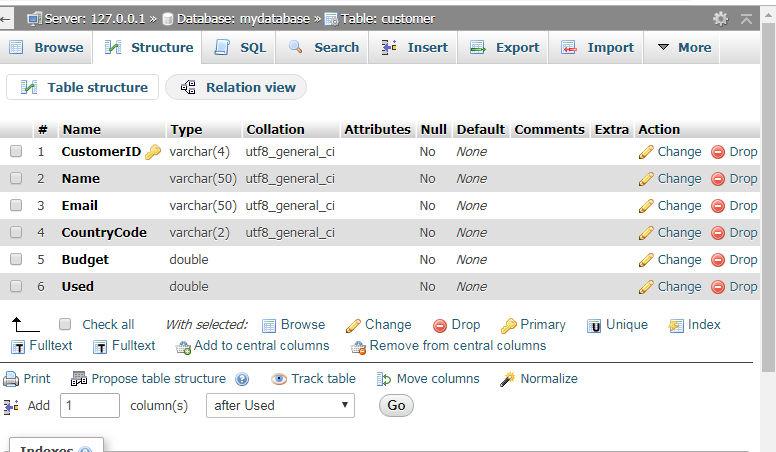Expand the More menu in the top tabs

(683, 47)
